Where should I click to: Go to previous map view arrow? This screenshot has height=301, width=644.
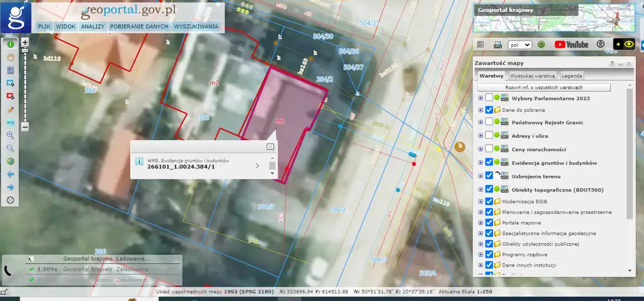tap(10, 174)
